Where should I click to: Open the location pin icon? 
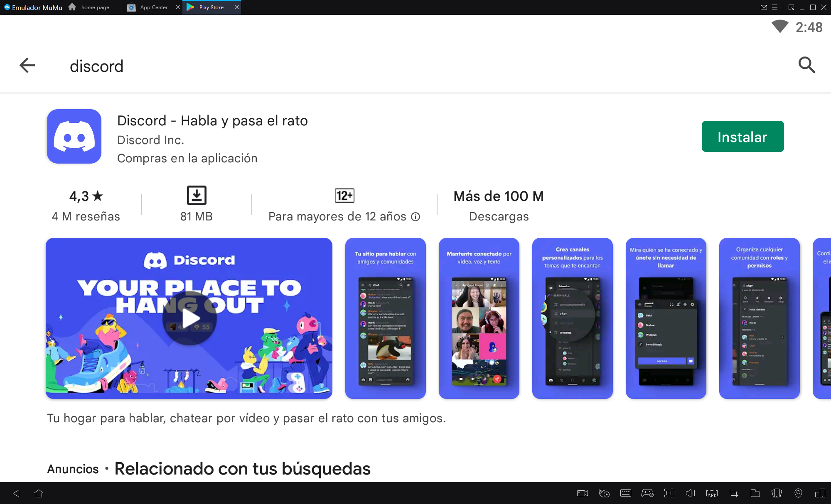tap(798, 493)
